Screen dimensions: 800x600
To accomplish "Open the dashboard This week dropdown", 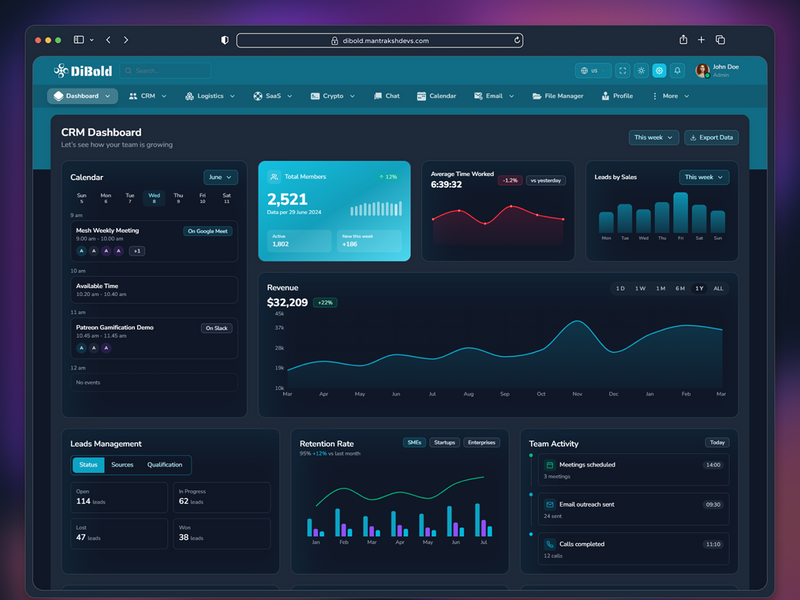I will pyautogui.click(x=654, y=138).
